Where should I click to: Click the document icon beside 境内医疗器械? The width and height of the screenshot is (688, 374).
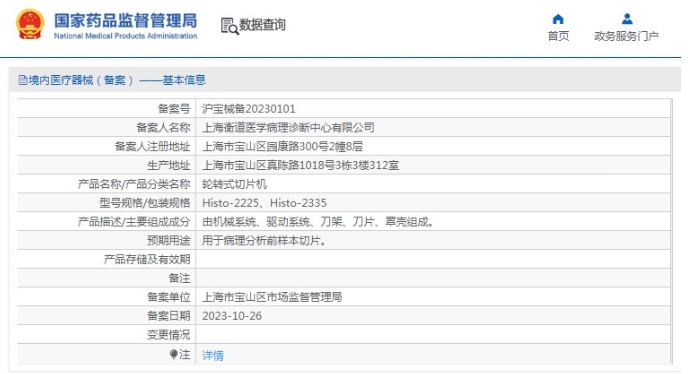click(x=23, y=80)
